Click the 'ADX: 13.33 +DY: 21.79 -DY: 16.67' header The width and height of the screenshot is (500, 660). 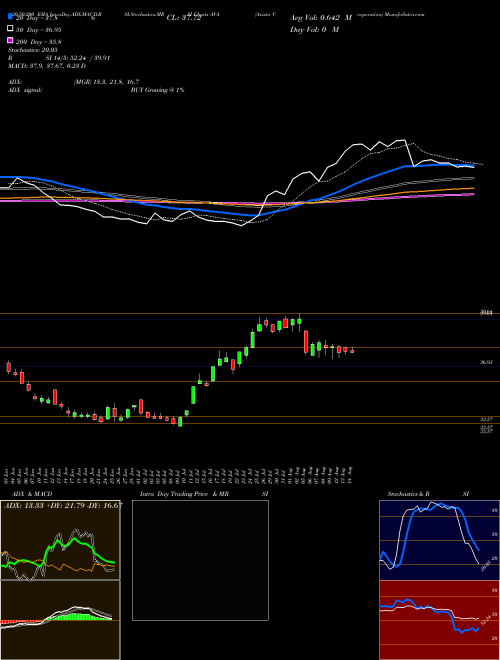coord(63,505)
